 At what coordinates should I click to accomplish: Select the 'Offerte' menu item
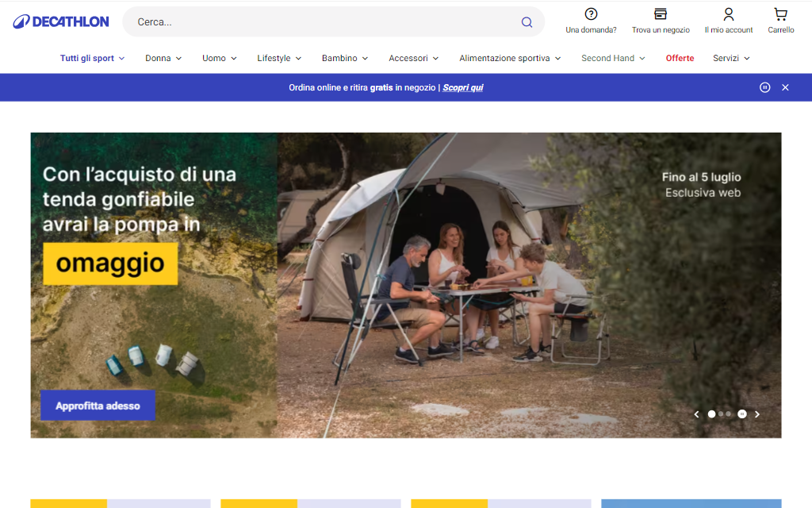point(680,58)
